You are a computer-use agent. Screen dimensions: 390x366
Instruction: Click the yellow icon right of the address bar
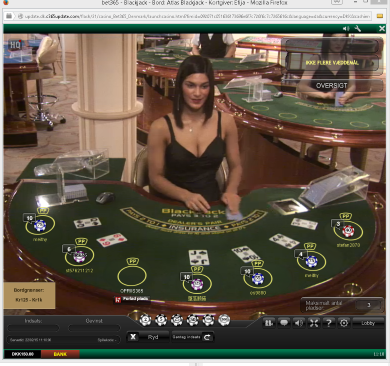coord(380,16)
